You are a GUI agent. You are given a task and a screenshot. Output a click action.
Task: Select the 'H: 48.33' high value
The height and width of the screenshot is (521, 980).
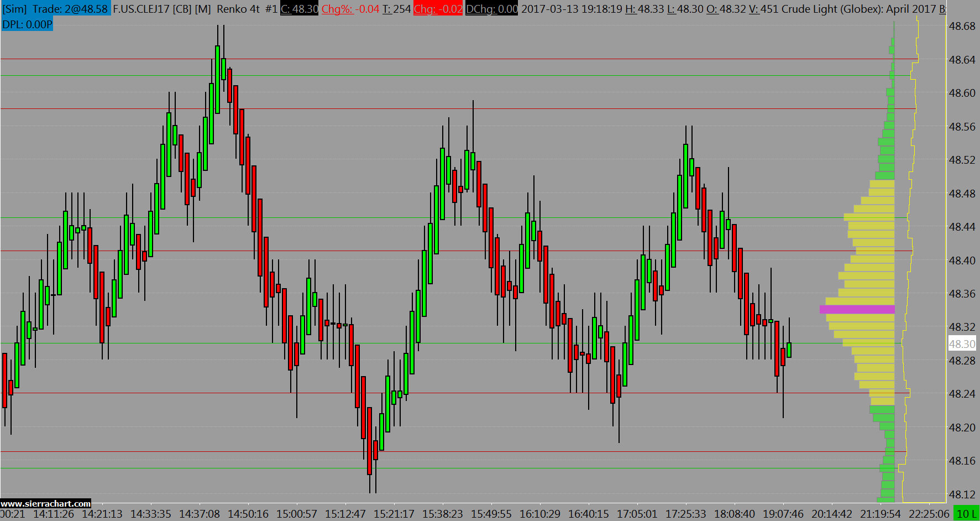(x=644, y=9)
